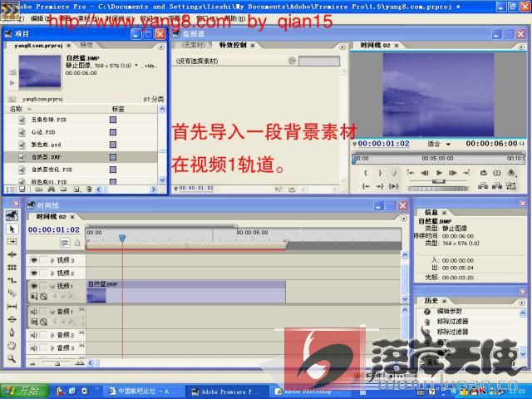The width and height of the screenshot is (532, 399).
Task: Click the Safe Margins icon in monitor
Action: (x=497, y=173)
